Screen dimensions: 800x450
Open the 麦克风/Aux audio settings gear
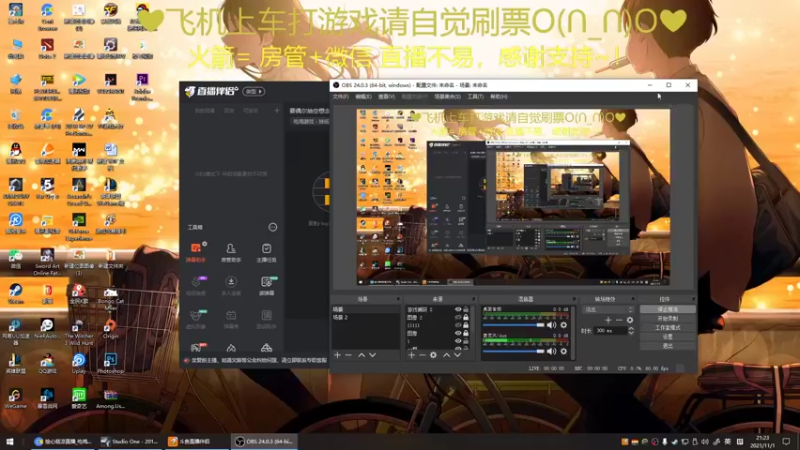click(564, 351)
